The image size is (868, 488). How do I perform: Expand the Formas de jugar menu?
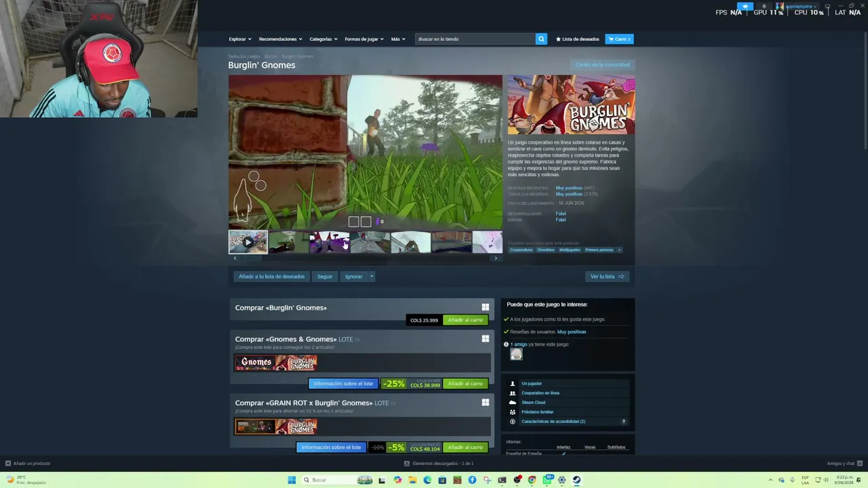pyautogui.click(x=364, y=39)
